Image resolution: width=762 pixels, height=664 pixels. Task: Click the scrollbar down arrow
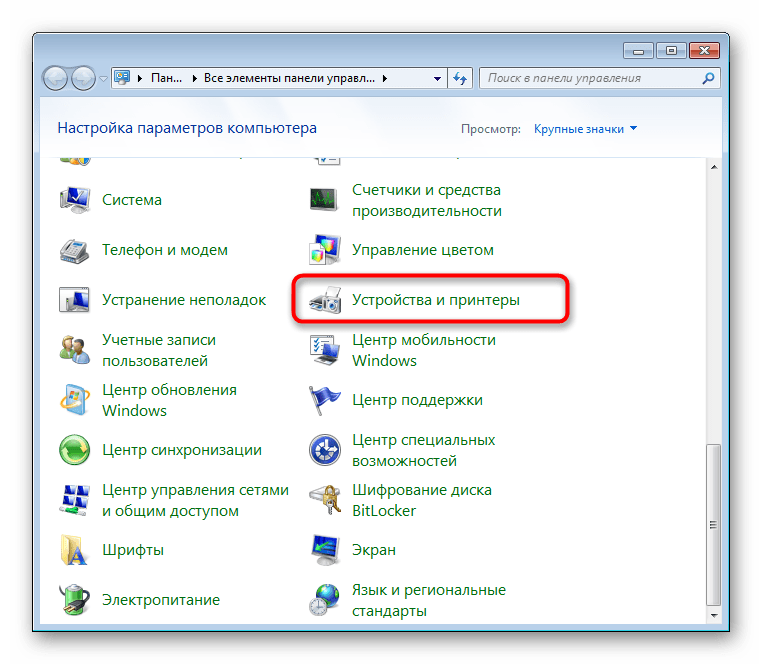click(713, 615)
